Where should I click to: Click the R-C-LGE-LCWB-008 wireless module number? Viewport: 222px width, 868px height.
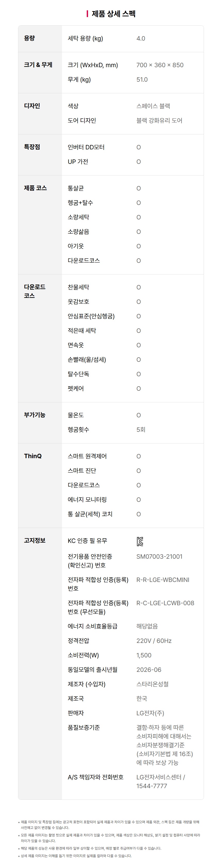(165, 603)
